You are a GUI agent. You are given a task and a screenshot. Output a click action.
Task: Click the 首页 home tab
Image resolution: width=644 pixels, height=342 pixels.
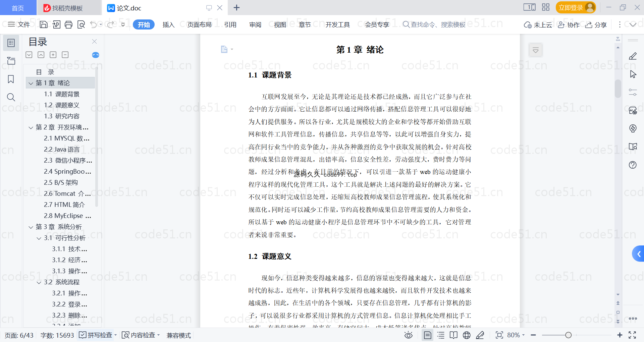pyautogui.click(x=18, y=8)
